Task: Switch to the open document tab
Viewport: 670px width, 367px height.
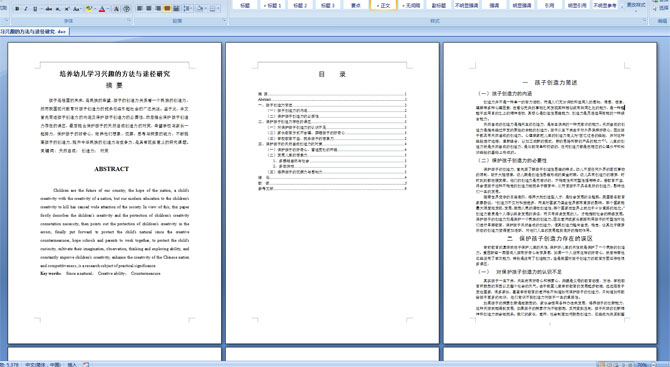Action: pos(34,32)
